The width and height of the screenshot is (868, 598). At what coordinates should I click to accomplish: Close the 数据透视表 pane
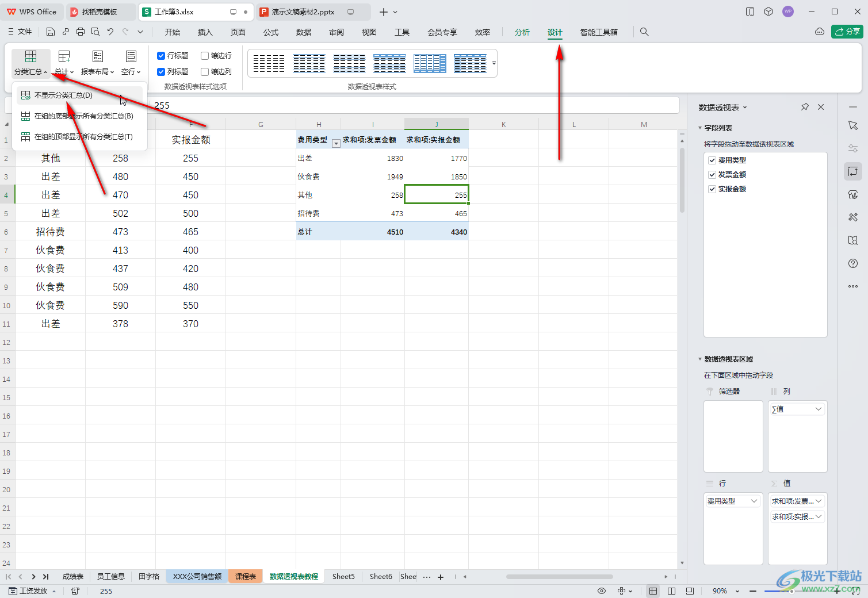point(821,107)
